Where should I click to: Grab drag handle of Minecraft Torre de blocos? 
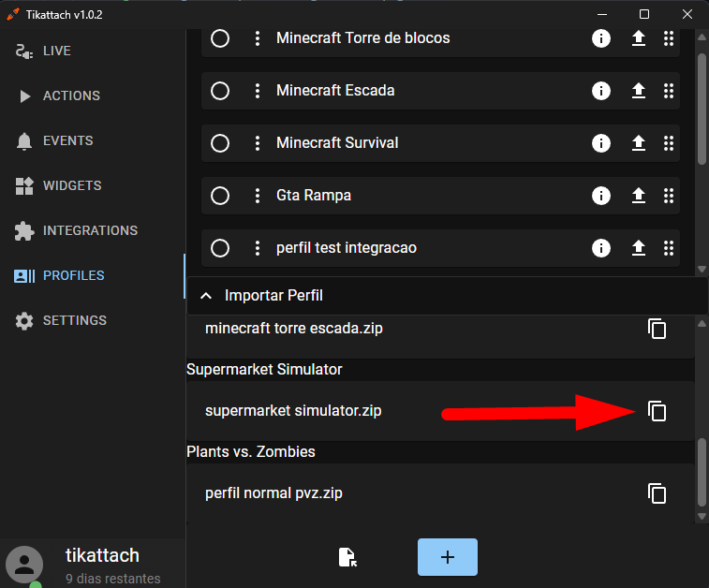point(669,38)
